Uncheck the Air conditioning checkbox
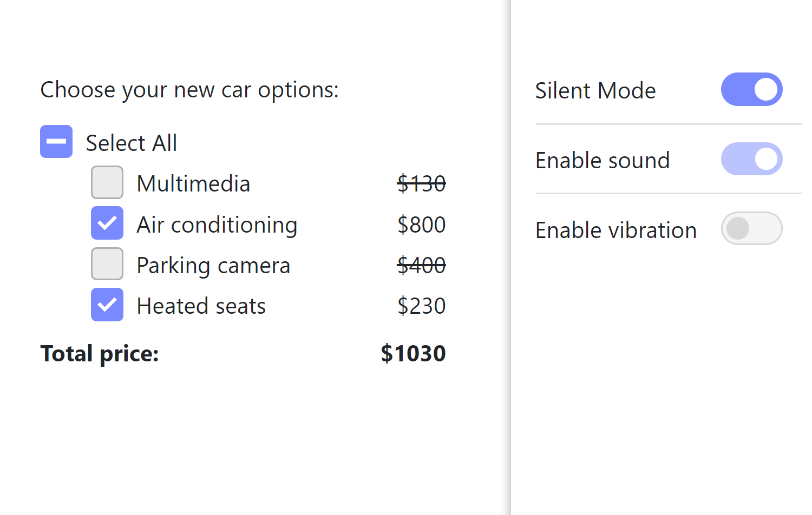Viewport: 812px width, 515px height. click(x=107, y=223)
